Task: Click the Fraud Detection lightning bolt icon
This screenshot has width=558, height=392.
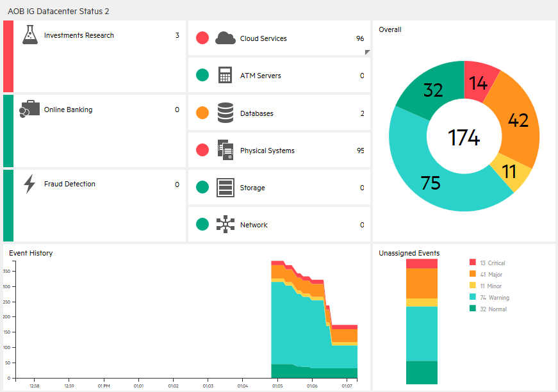Action: point(29,184)
